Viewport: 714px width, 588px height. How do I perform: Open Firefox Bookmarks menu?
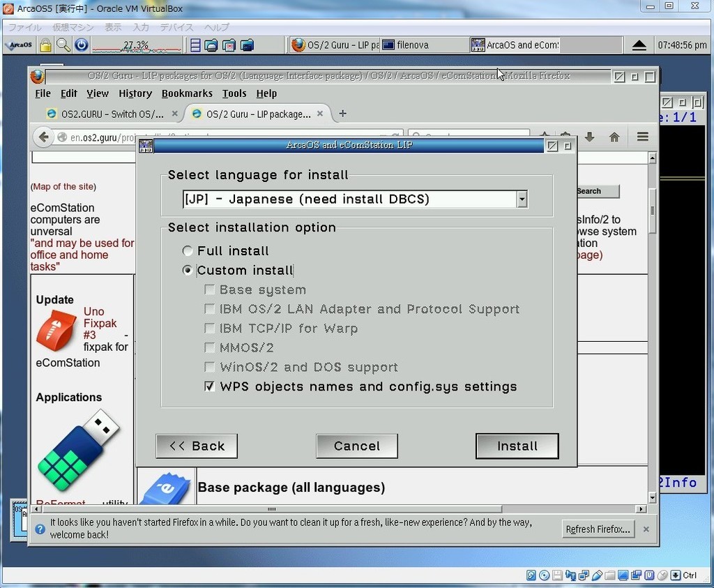187,93
